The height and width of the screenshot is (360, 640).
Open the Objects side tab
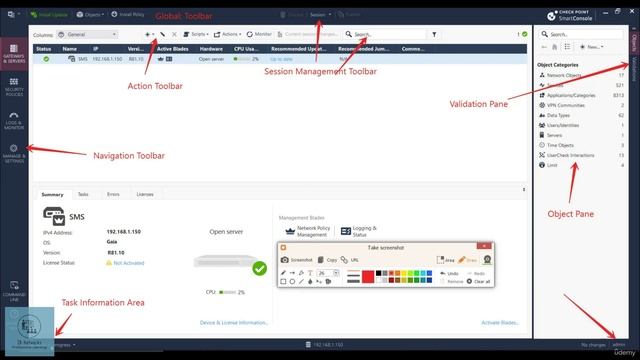pos(634,42)
